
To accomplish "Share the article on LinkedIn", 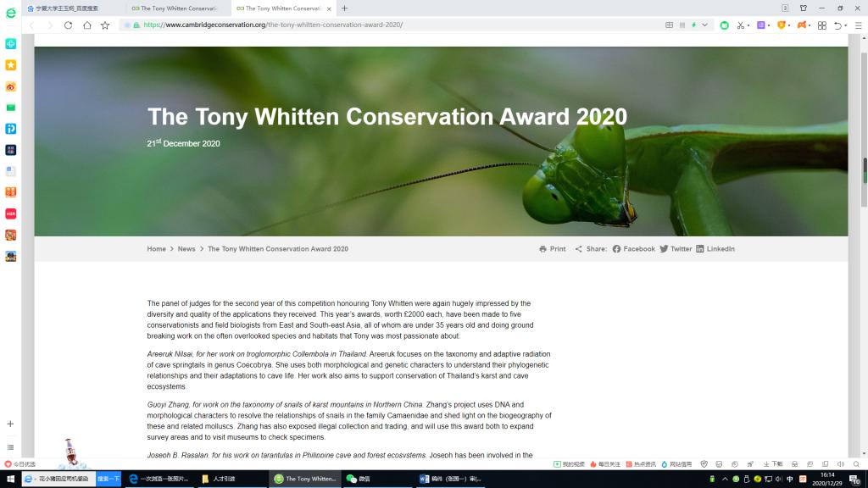I will (715, 249).
